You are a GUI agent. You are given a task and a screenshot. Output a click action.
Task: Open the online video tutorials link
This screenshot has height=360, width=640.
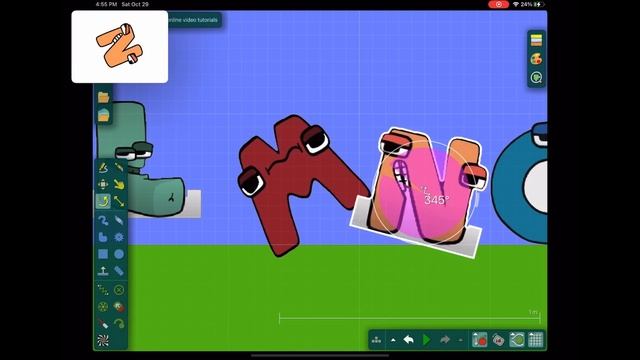[193, 20]
